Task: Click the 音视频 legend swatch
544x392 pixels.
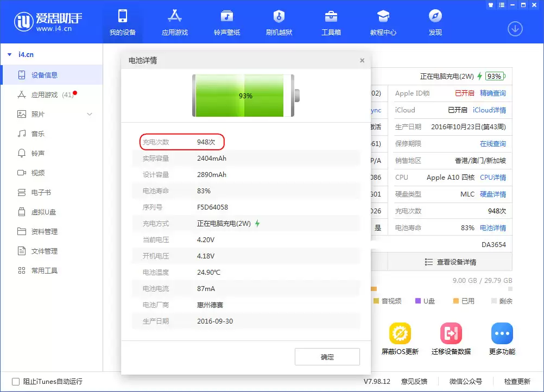Action: click(376, 301)
